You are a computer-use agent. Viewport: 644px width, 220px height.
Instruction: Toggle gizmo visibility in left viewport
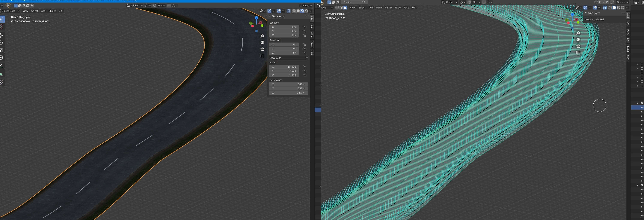click(270, 11)
